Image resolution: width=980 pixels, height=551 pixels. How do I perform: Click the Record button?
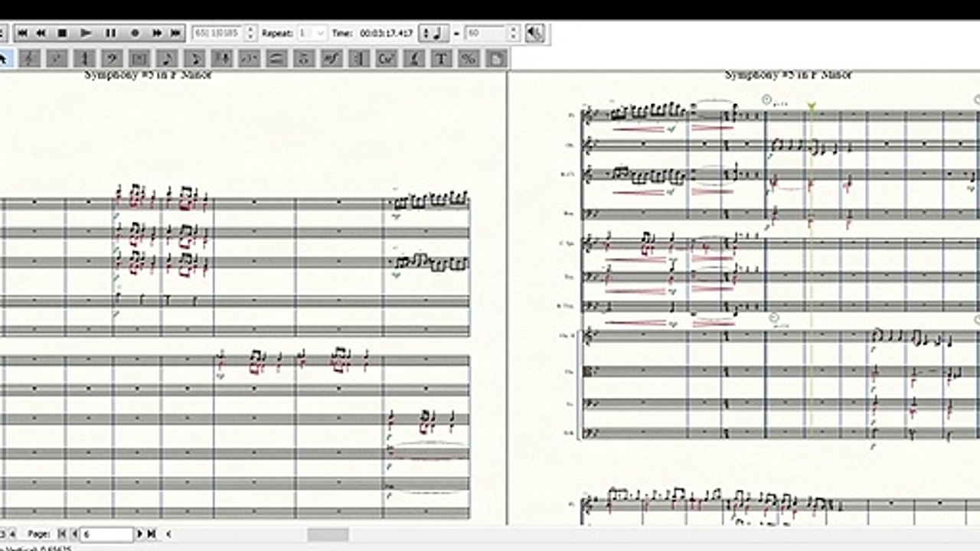tap(135, 33)
